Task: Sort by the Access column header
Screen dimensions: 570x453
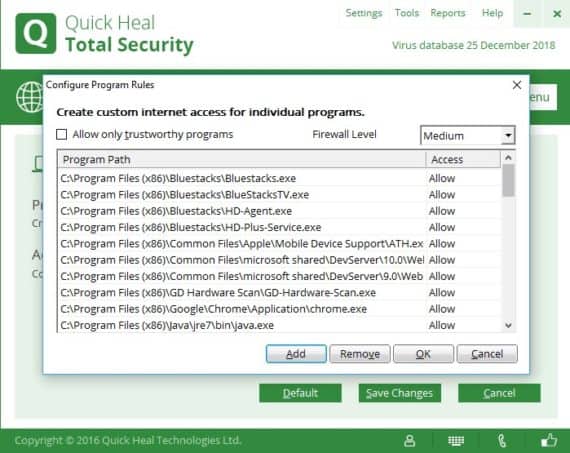Action: coord(463,160)
